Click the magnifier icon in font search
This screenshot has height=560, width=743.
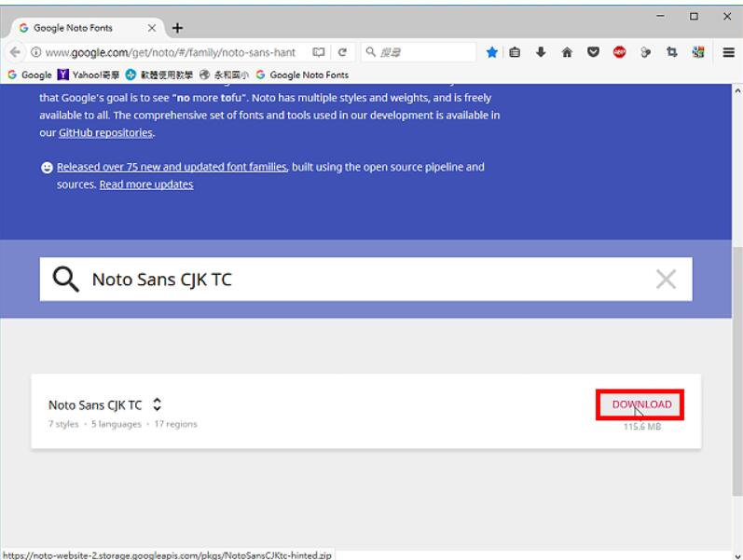click(x=66, y=279)
